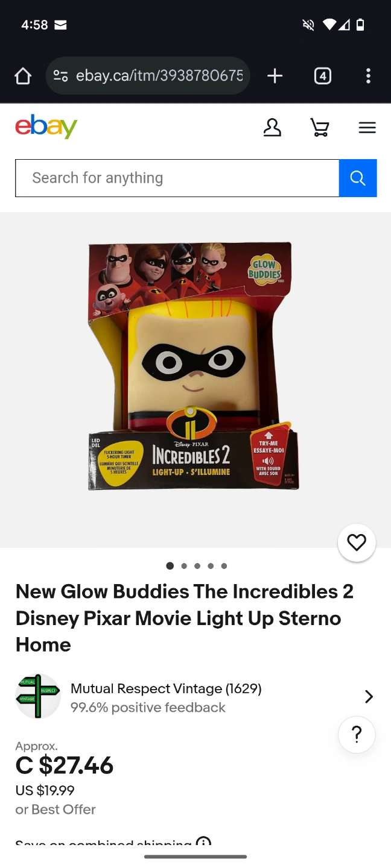Open the My eBay account icon
The height and width of the screenshot is (868, 391).
272,128
